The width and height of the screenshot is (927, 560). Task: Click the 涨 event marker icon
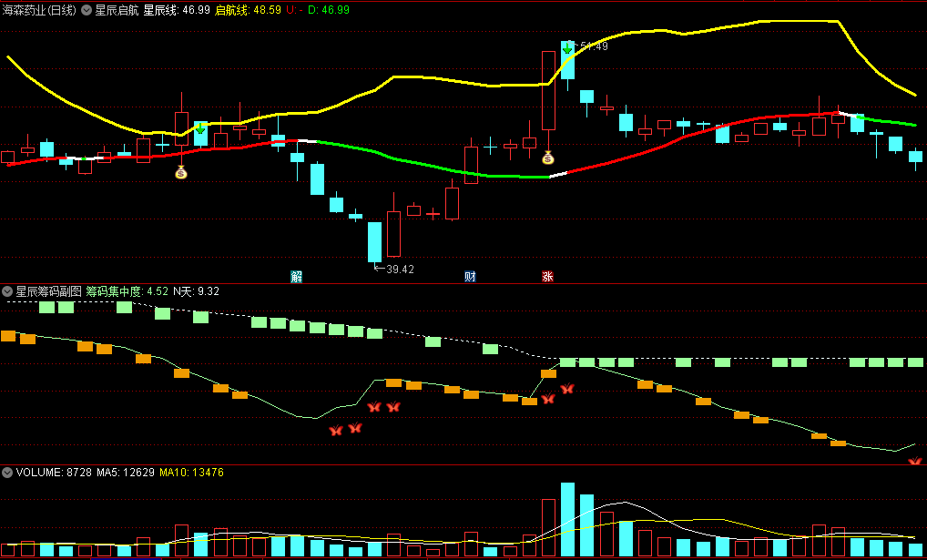547,276
